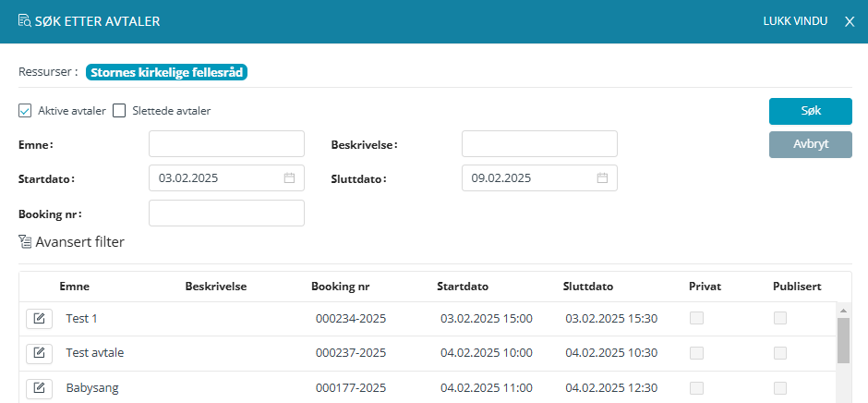Open edit icon for Test 1 row
The image size is (868, 403).
point(39,319)
